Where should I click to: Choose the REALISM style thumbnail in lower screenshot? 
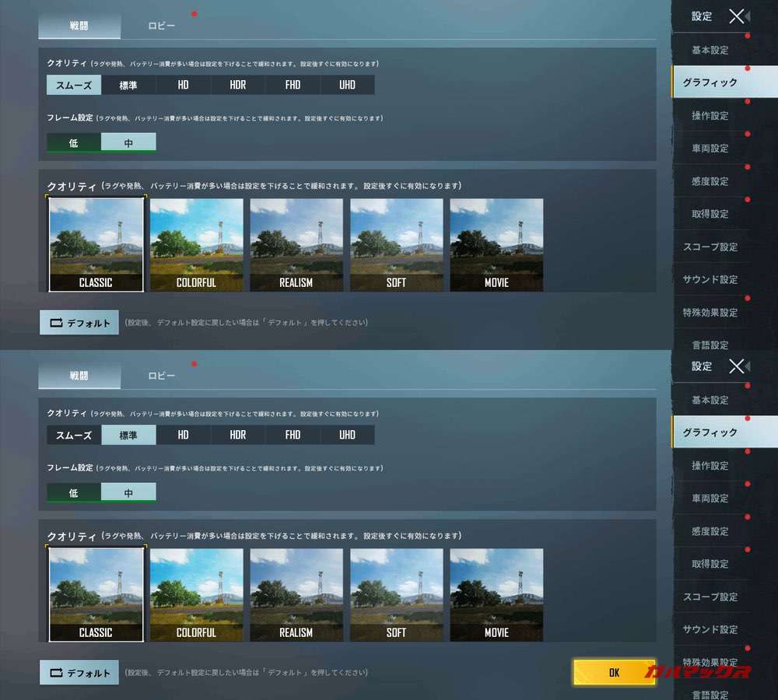pyautogui.click(x=296, y=595)
